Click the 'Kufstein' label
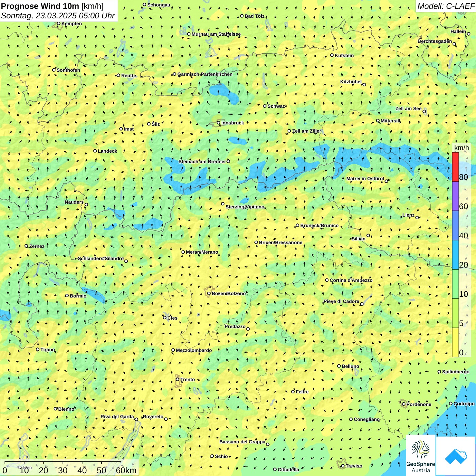476x476 pixels. (344, 55)
